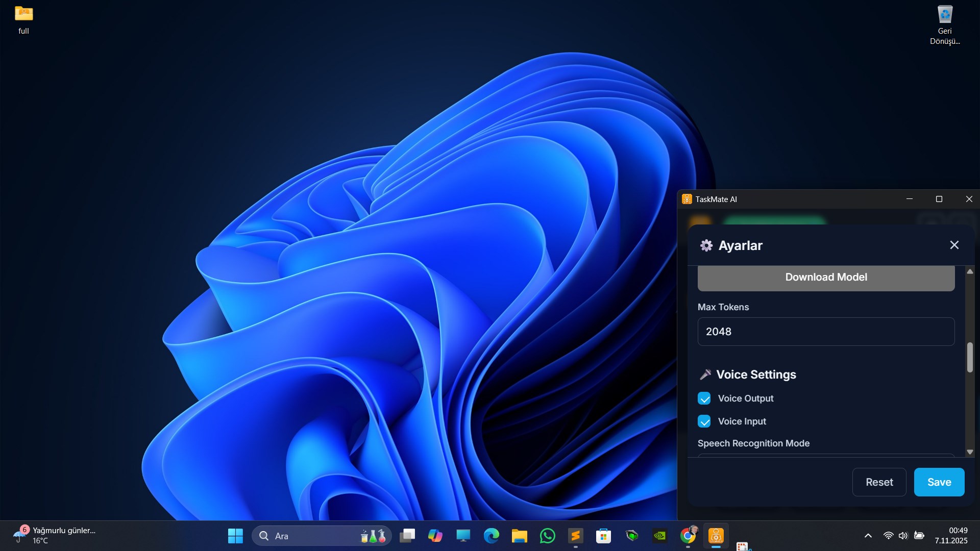Viewport: 980px width, 551px height.
Task: Show hidden system tray icons
Action: pyautogui.click(x=868, y=536)
